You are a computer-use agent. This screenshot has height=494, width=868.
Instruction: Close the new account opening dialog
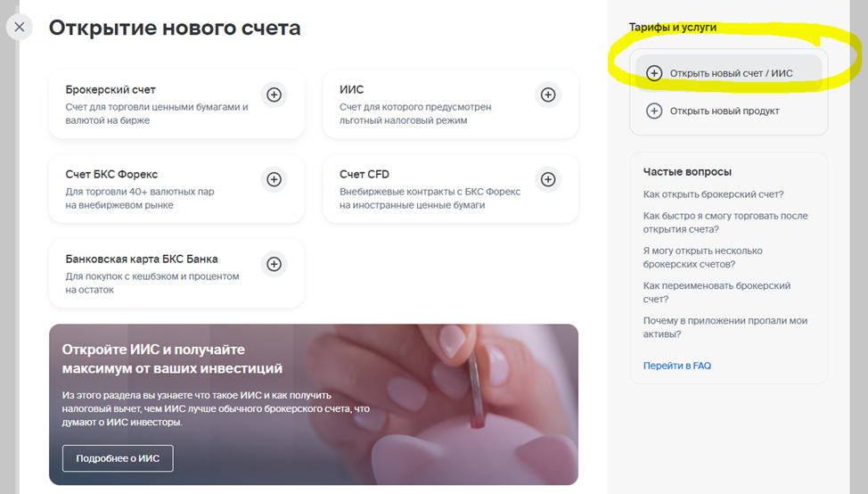pos(20,27)
